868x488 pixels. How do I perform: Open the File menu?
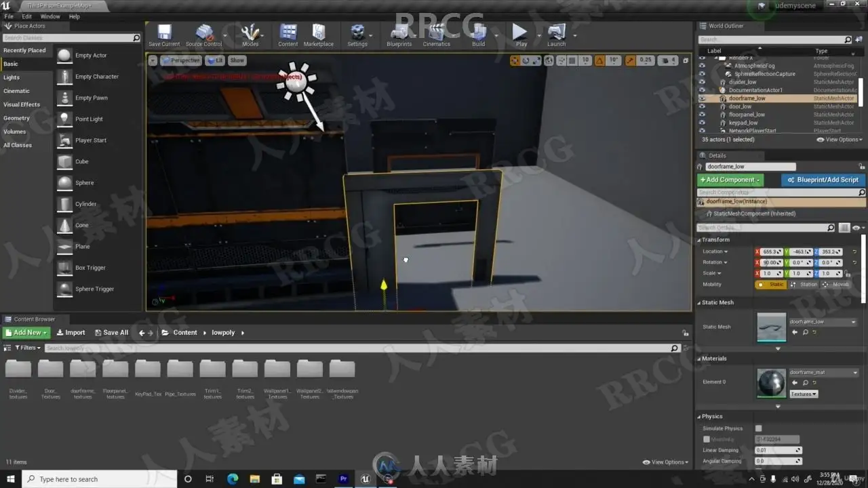(9, 16)
